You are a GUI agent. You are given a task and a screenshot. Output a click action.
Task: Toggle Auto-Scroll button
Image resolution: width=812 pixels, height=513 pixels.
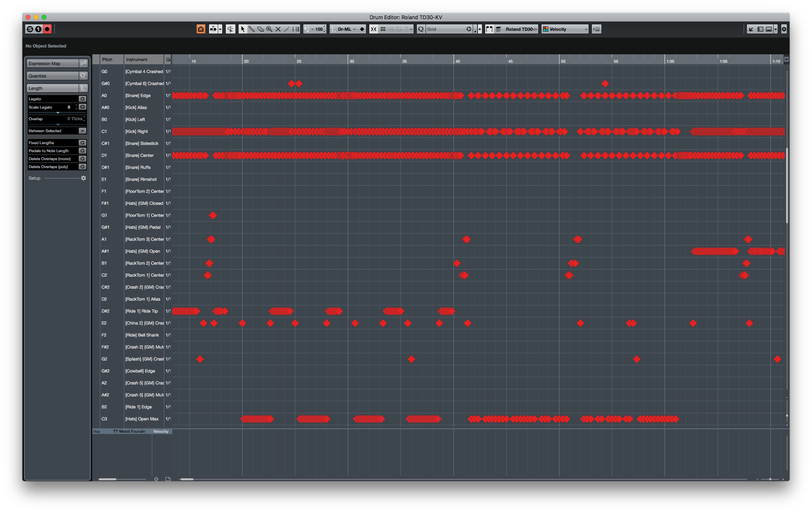click(x=213, y=29)
